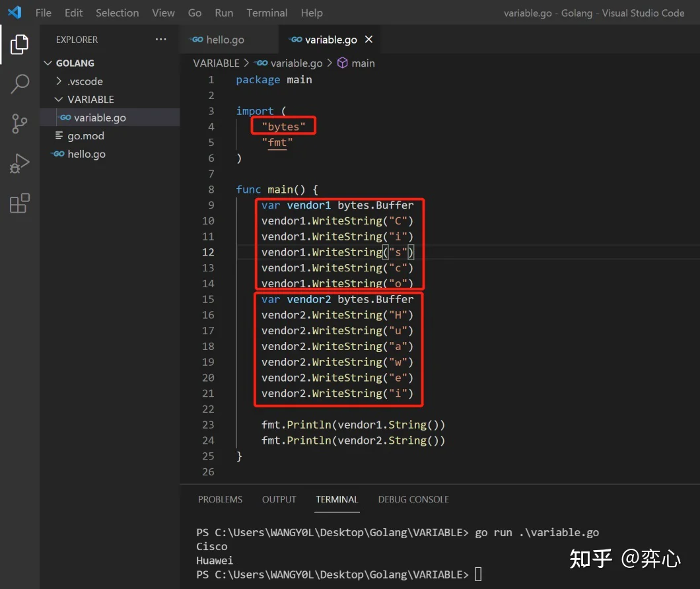Open the Search view in activity bar
Screen dimensions: 700x589
pyautogui.click(x=19, y=84)
